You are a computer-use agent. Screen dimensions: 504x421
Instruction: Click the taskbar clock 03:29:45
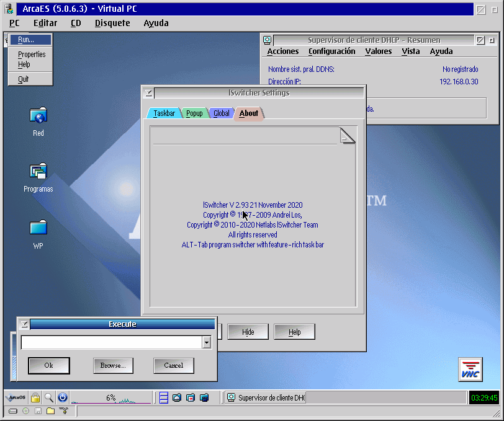484,398
